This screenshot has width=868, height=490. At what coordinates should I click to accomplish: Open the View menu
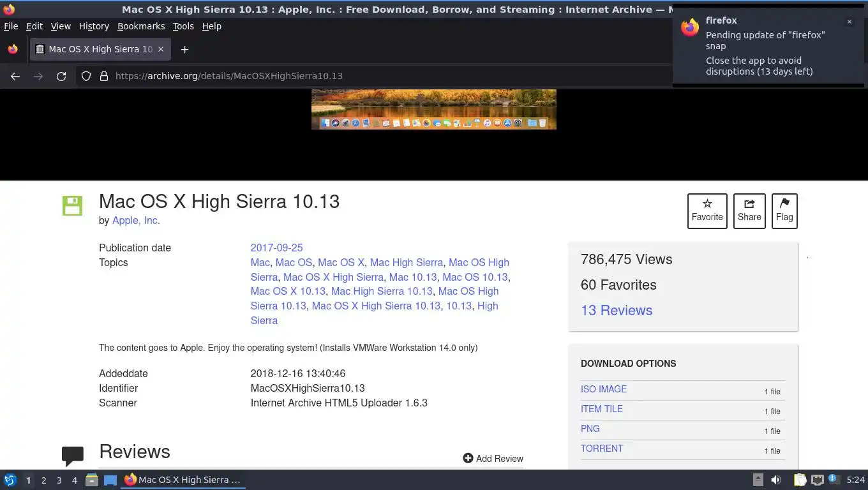pos(61,26)
